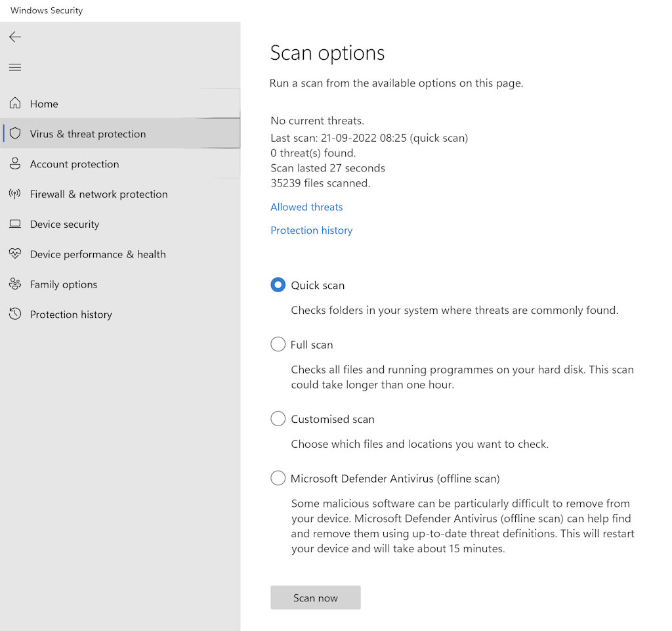The image size is (672, 631).
Task: Click the Windows Security window title
Action: 47,11
